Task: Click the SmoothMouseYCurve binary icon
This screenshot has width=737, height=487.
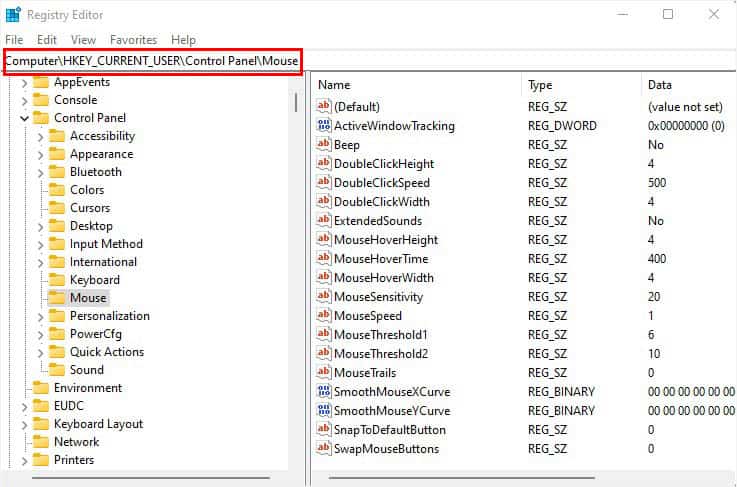Action: (x=324, y=410)
